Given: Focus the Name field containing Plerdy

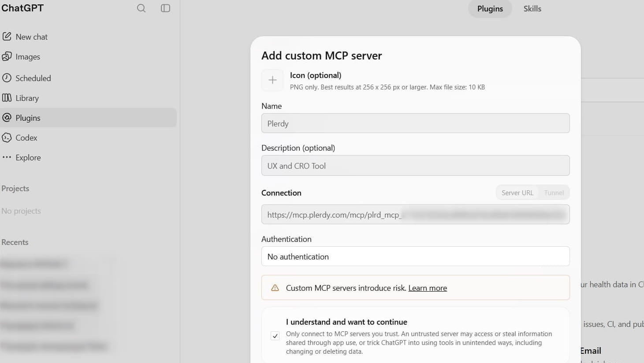Looking at the screenshot, I should pyautogui.click(x=415, y=123).
